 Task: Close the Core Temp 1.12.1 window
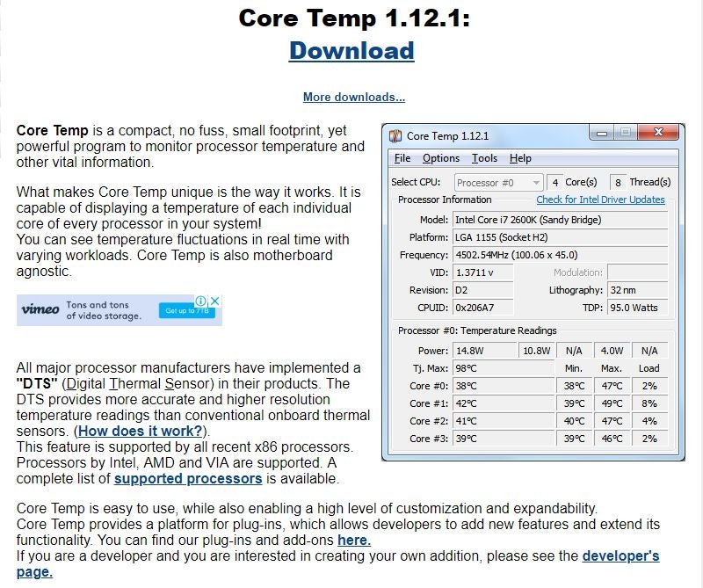658,133
